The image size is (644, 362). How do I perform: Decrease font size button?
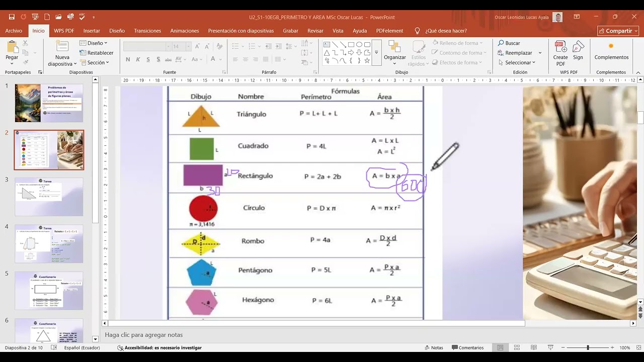point(207,46)
